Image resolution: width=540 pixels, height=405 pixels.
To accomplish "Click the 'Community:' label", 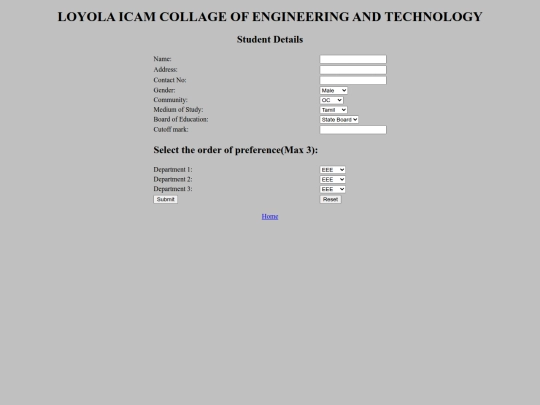I will pos(170,100).
